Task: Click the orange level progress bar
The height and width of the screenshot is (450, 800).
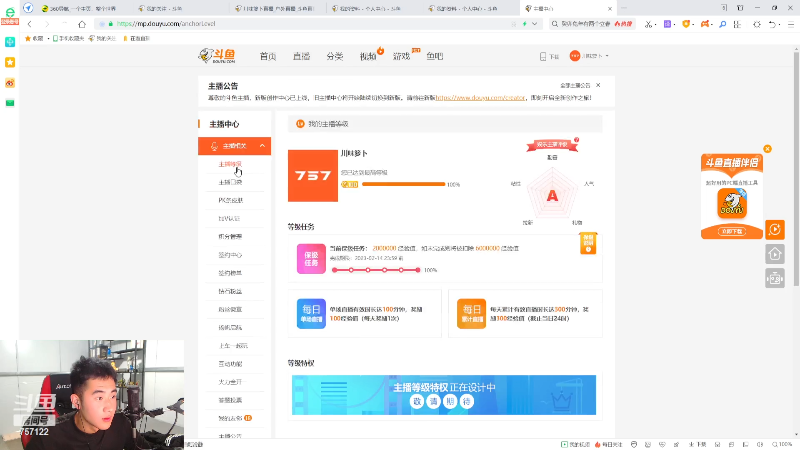Action: point(404,184)
